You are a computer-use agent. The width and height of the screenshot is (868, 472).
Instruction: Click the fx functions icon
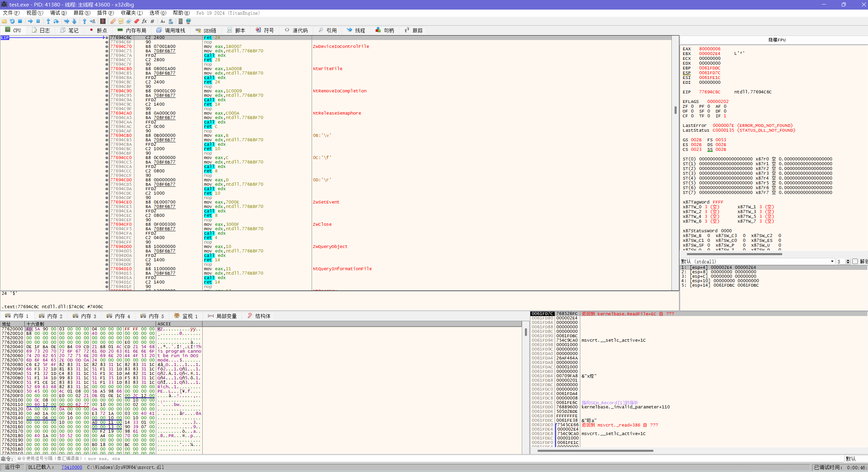tap(144, 21)
